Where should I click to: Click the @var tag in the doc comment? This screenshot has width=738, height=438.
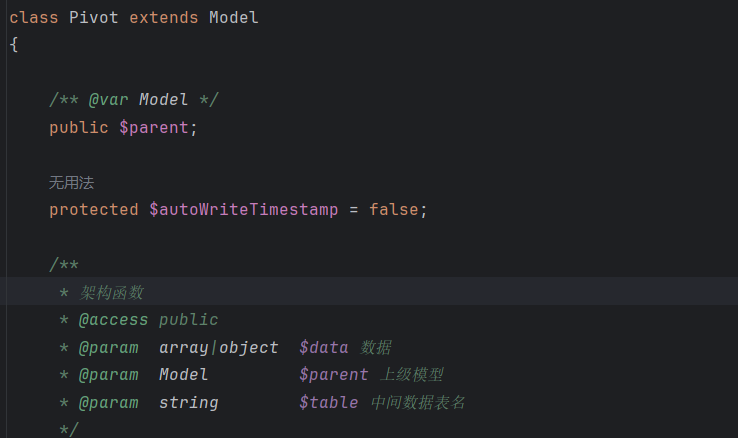[x=108, y=100]
